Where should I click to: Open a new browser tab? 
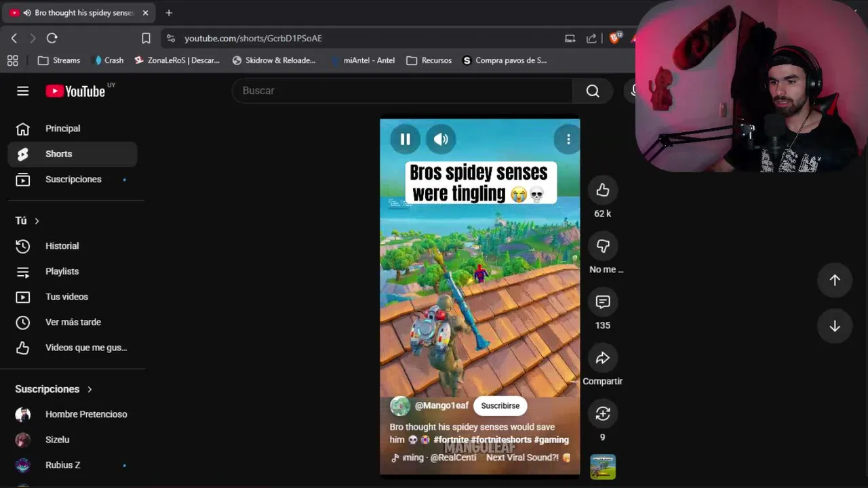[169, 13]
